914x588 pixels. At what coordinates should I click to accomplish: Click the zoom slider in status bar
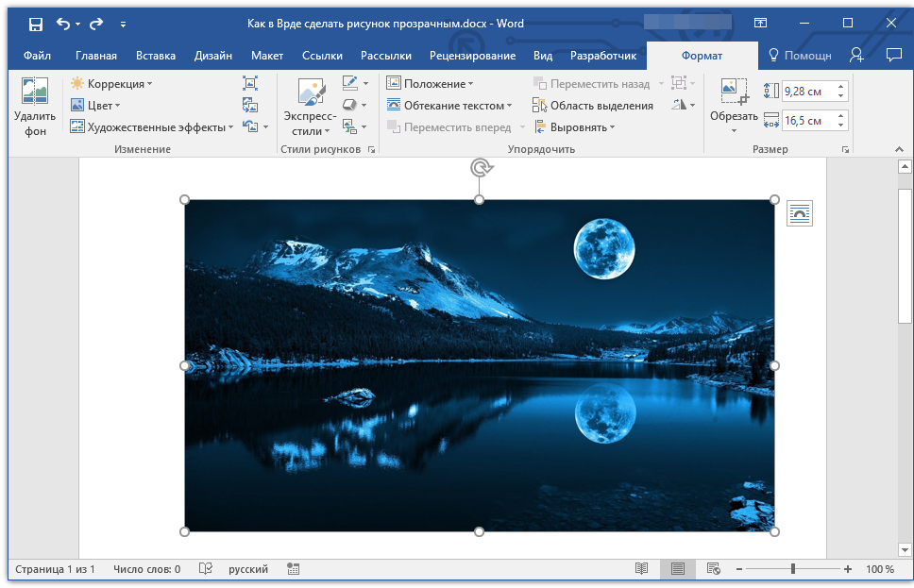point(792,569)
